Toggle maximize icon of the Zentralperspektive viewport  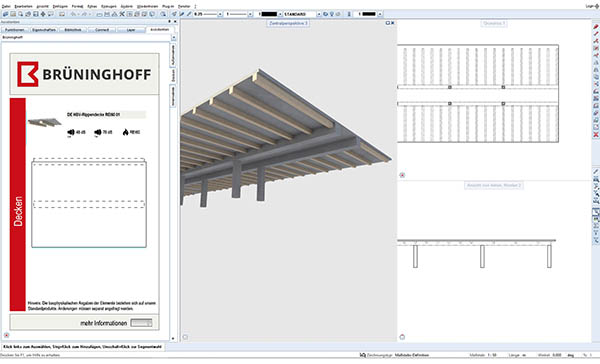(x=388, y=23)
